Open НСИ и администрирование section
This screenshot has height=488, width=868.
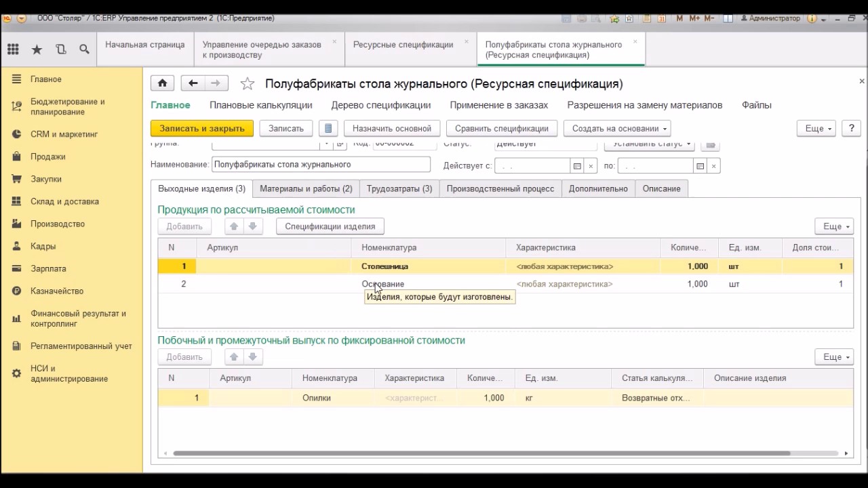click(68, 373)
